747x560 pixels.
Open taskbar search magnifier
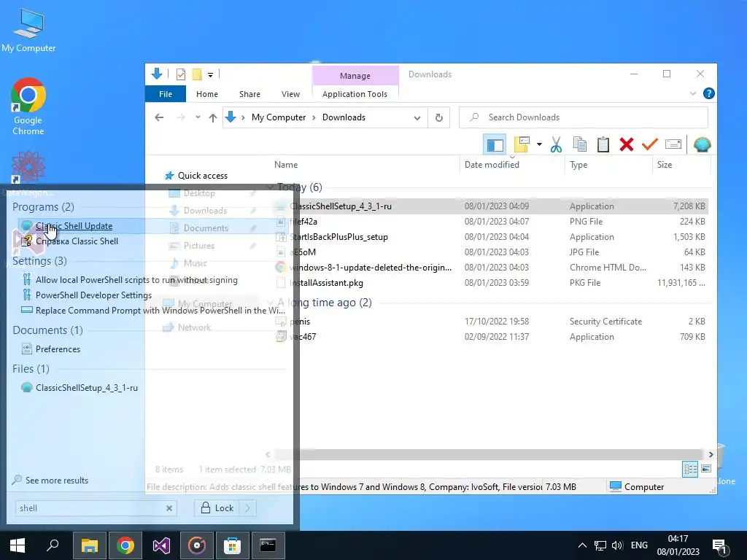pyautogui.click(x=53, y=545)
